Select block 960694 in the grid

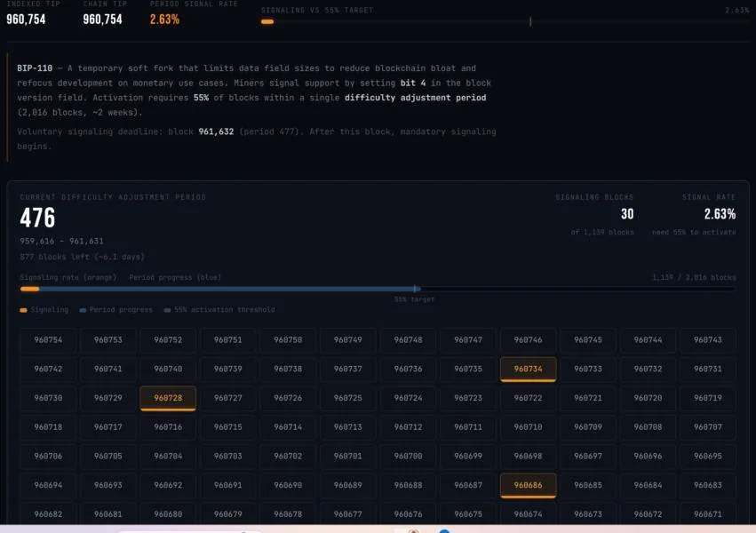48,485
